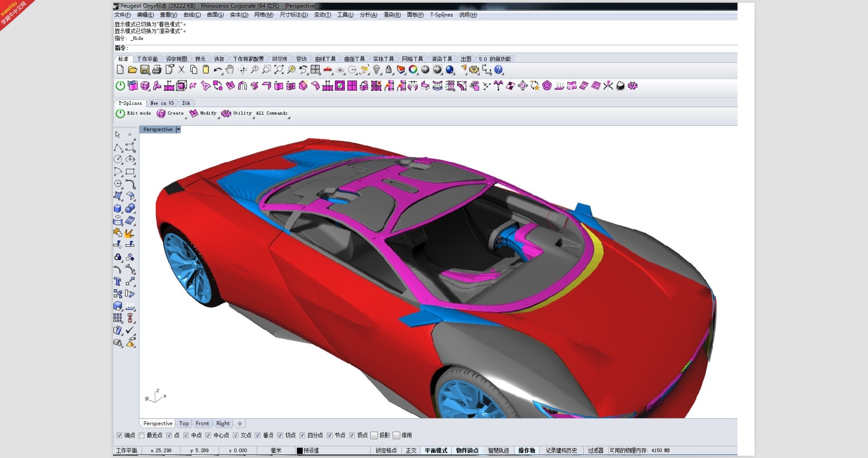Viewport: 868px width, 458px height.
Task: Click black layer color swatch in status bar
Action: tap(299, 450)
